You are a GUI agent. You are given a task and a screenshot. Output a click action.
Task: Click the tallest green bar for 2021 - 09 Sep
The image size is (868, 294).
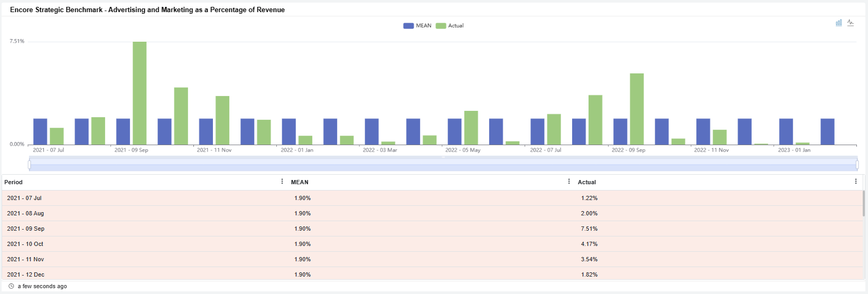coord(139,93)
